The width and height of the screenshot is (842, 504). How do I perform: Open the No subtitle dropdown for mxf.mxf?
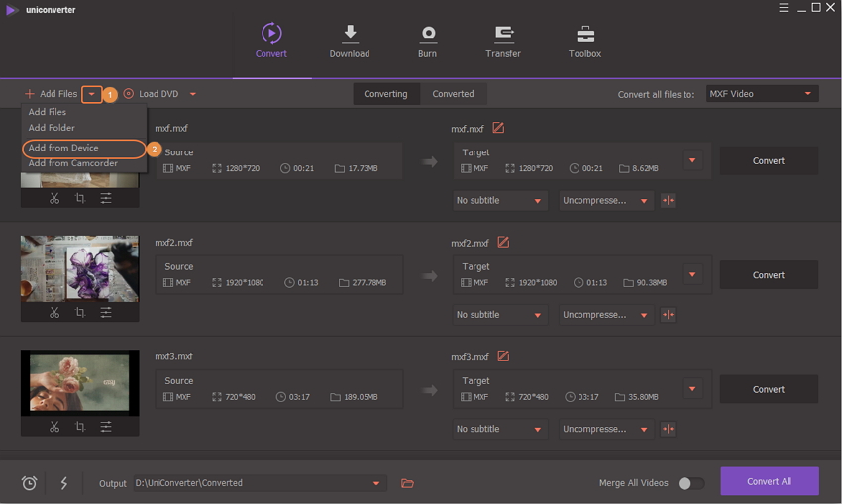coord(500,200)
